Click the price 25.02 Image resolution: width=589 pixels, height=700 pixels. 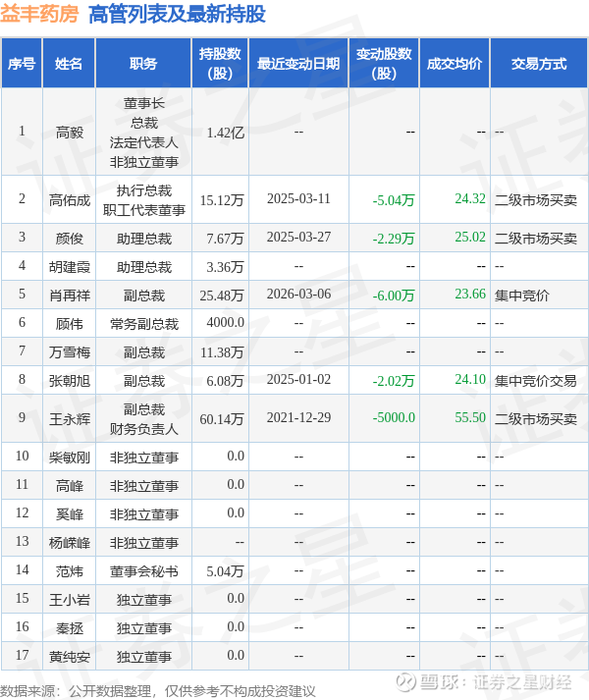[x=470, y=237]
